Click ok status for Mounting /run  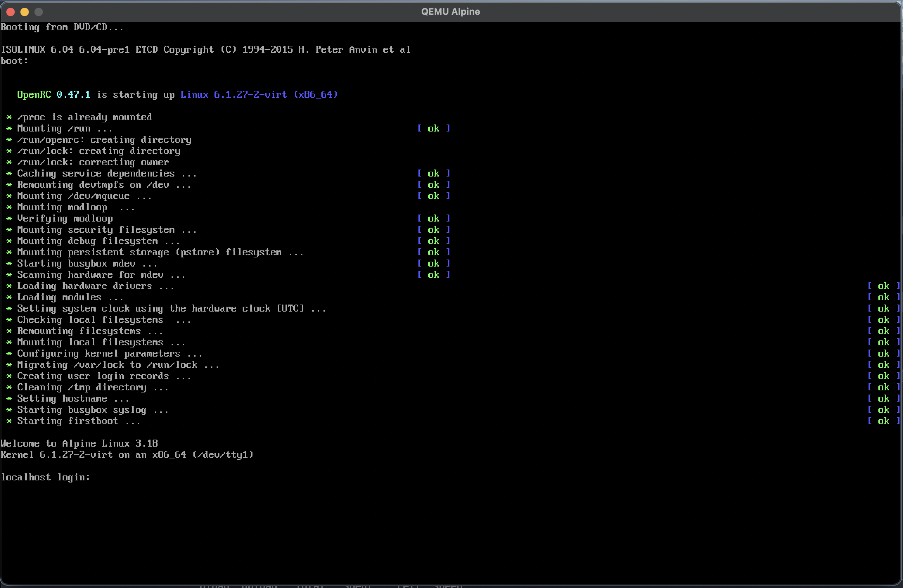tap(434, 129)
